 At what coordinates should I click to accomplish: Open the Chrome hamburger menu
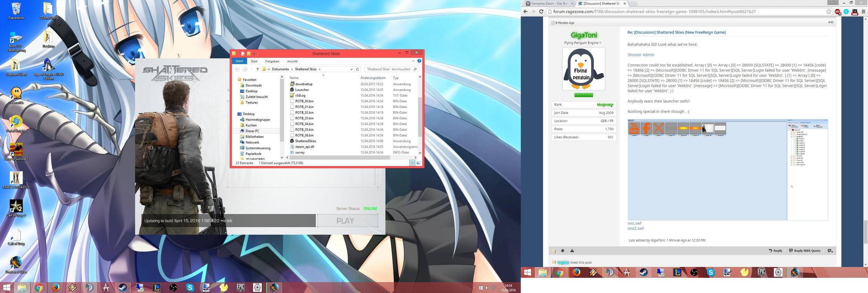tap(863, 12)
